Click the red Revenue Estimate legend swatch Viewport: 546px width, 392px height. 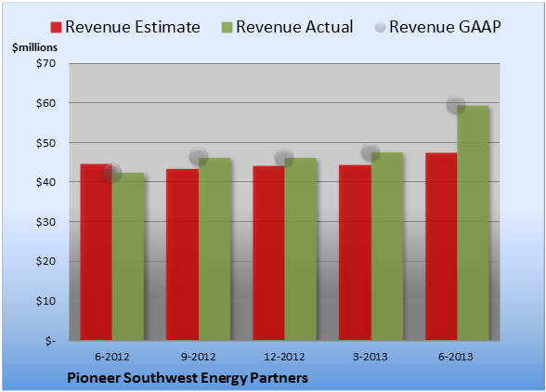pos(56,27)
